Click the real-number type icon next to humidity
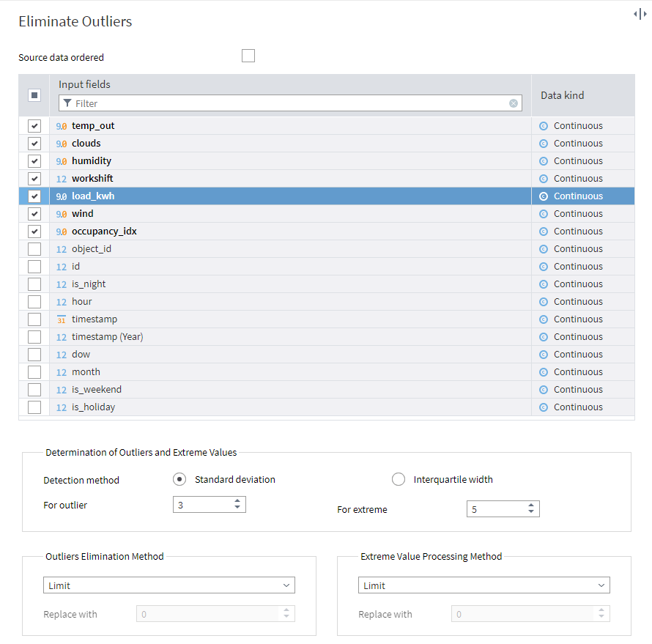 [62, 161]
